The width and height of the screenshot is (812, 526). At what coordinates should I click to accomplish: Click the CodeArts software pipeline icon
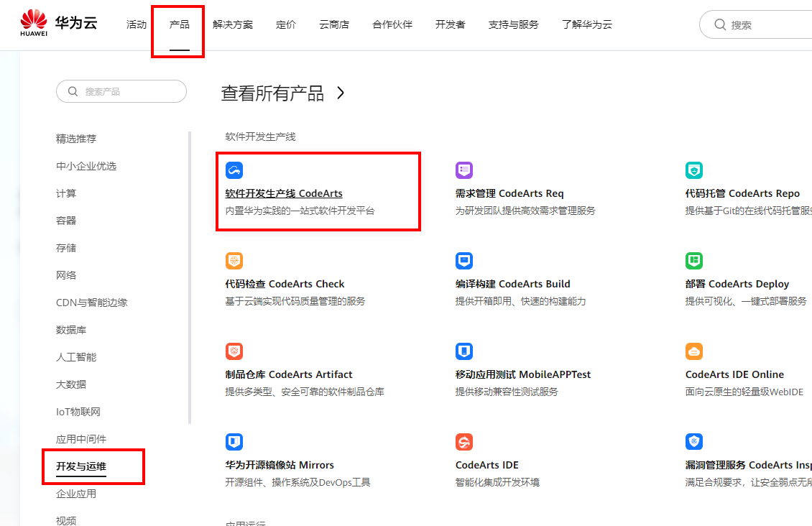pos(234,170)
